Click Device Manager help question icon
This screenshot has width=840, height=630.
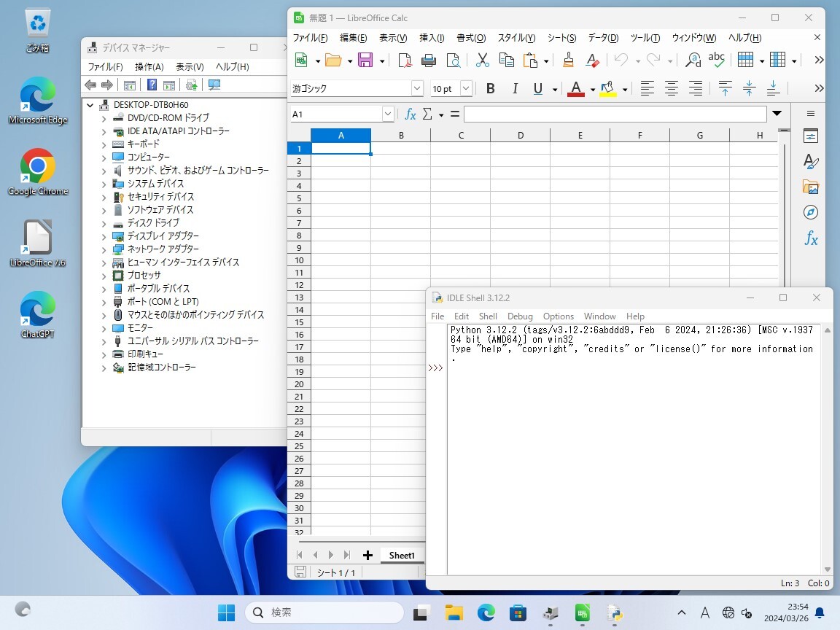pyautogui.click(x=152, y=85)
